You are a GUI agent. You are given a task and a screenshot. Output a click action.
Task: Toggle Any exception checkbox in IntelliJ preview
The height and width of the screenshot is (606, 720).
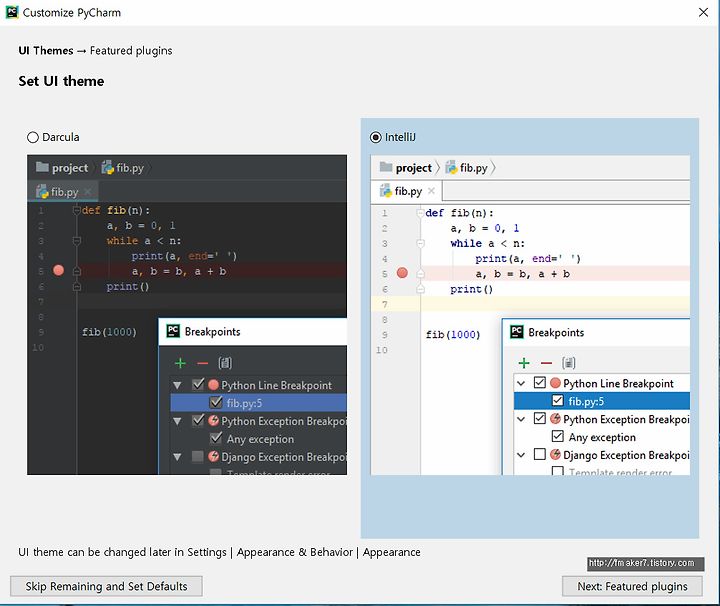click(x=557, y=436)
